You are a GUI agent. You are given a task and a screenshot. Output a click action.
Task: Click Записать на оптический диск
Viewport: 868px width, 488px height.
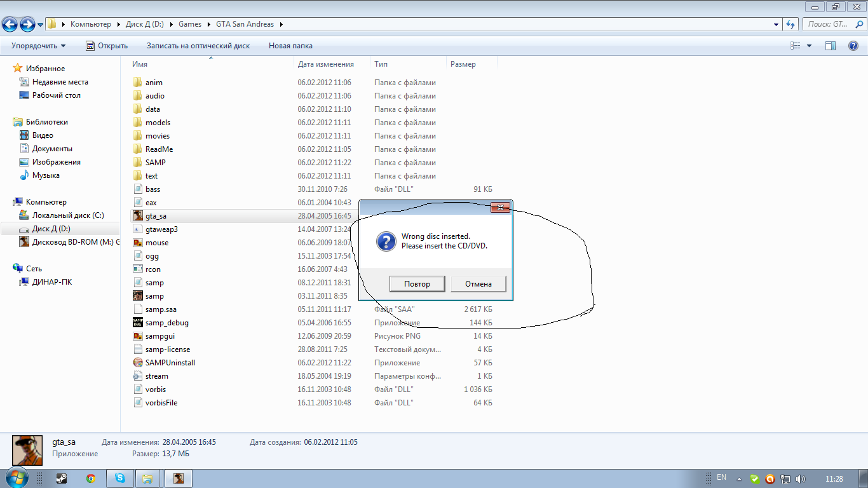point(198,46)
